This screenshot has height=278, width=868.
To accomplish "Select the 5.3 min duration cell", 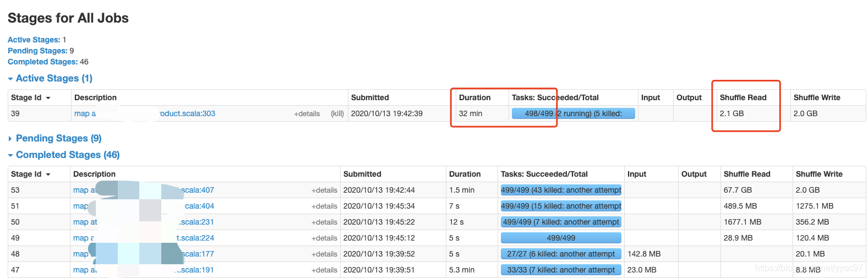I will point(462,270).
